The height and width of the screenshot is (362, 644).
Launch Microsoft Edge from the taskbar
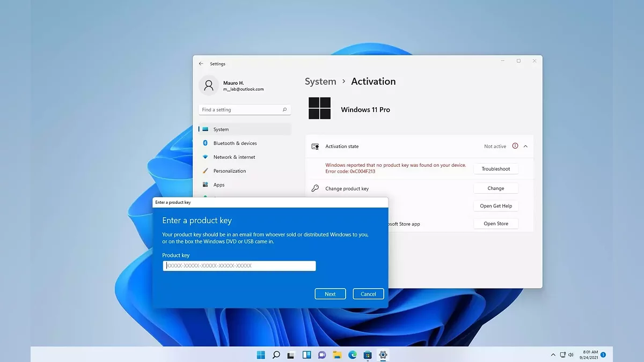(353, 354)
